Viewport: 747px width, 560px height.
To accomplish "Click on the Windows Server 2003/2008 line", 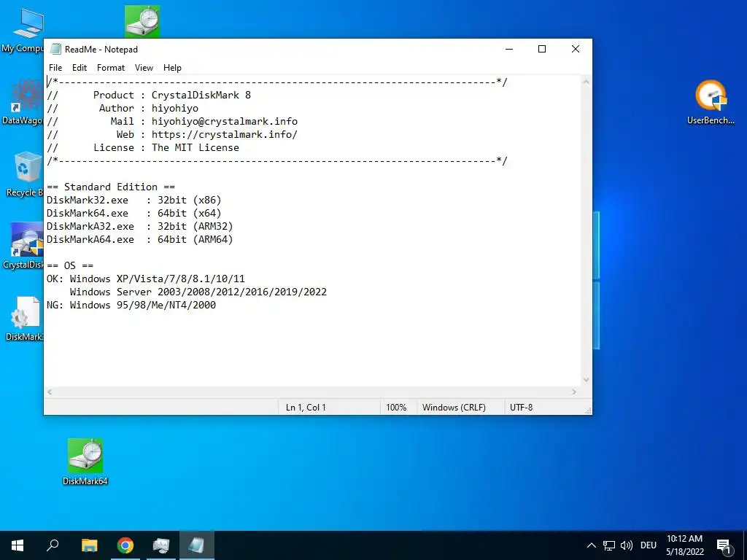I will (198, 292).
